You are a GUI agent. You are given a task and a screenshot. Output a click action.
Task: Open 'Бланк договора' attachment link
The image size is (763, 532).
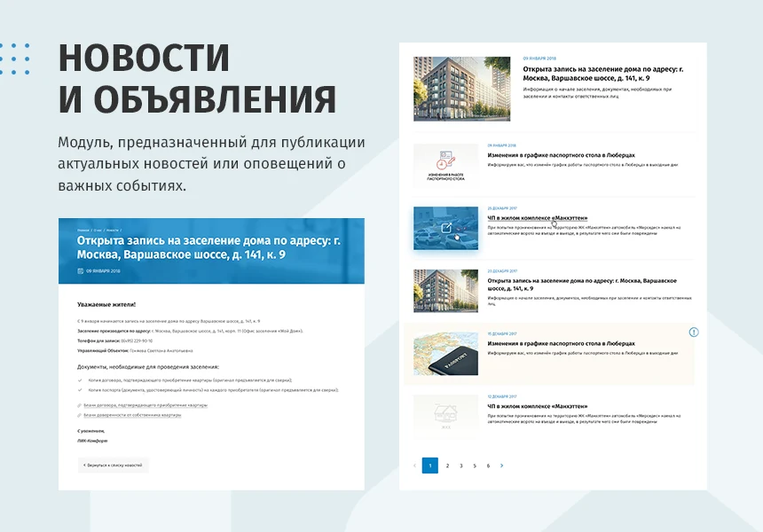(x=146, y=405)
